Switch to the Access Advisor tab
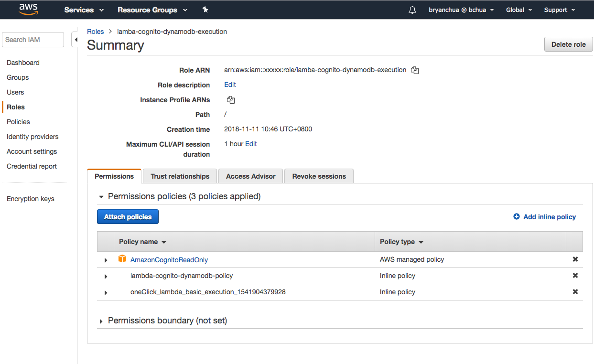Viewport: 594px width, 364px height. tap(251, 176)
